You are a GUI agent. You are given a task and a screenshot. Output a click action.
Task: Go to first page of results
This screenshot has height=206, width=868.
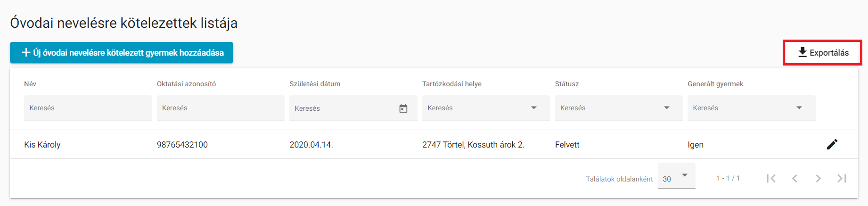click(771, 178)
